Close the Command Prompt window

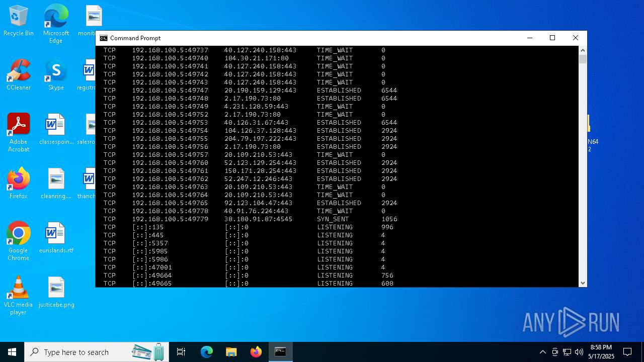576,38
